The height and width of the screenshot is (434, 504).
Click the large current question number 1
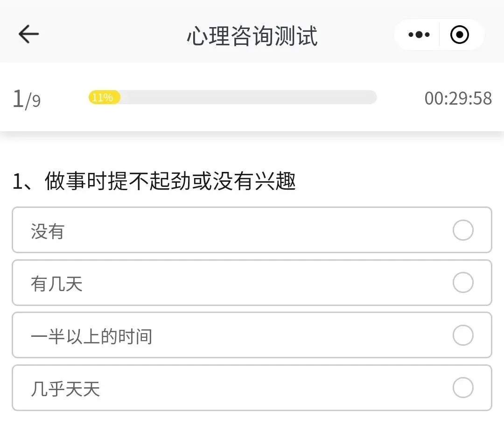tap(18, 99)
